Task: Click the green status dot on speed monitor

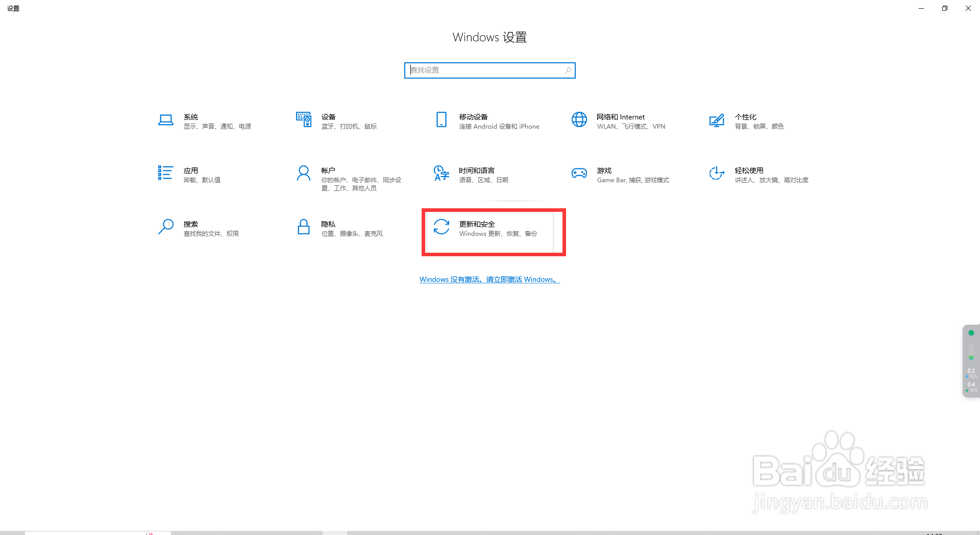Action: [971, 333]
